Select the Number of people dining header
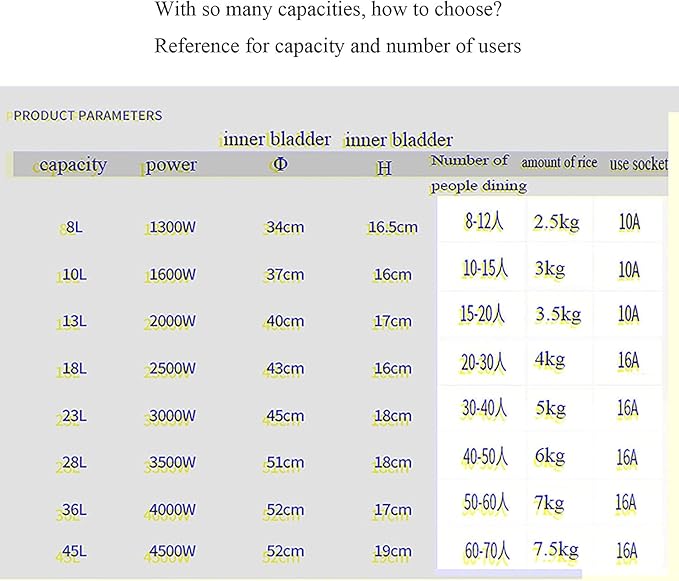The width and height of the screenshot is (679, 581). pyautogui.click(x=479, y=173)
